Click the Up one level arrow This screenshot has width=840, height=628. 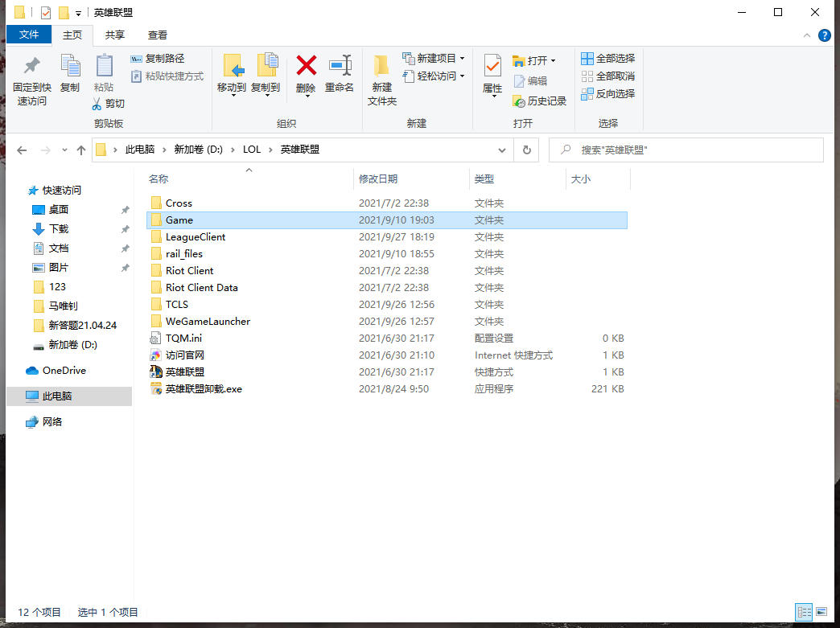click(81, 150)
